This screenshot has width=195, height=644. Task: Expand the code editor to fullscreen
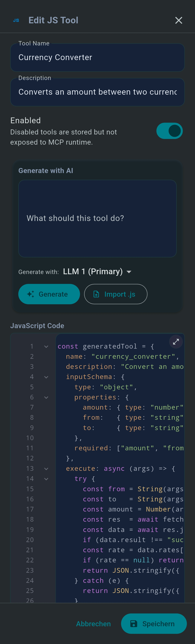pyautogui.click(x=176, y=342)
